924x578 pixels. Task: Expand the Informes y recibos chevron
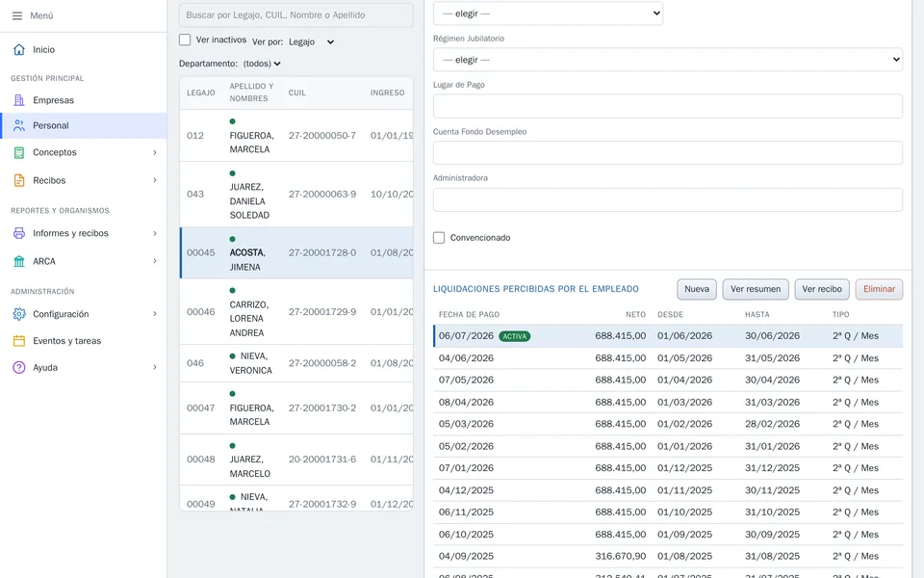155,233
